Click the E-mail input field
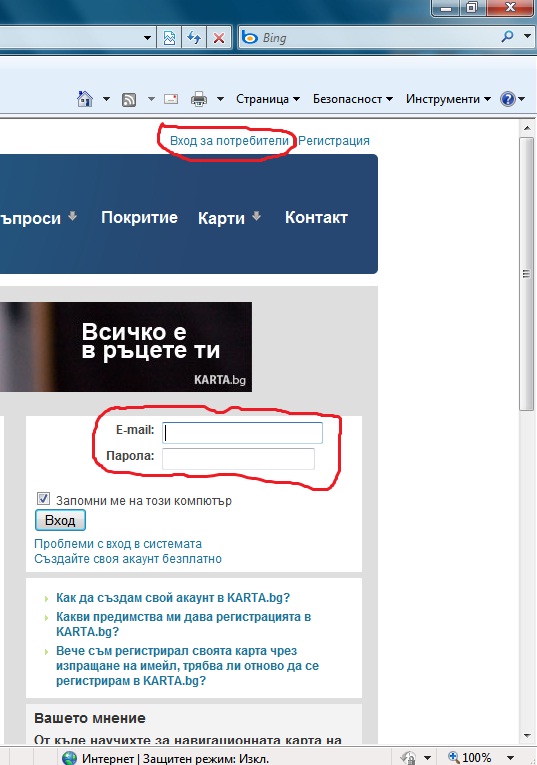The height and width of the screenshot is (765, 537). point(242,433)
